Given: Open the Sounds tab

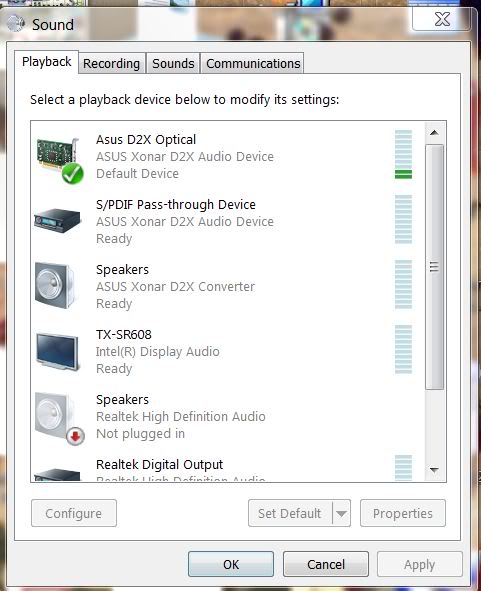Looking at the screenshot, I should (x=173, y=63).
